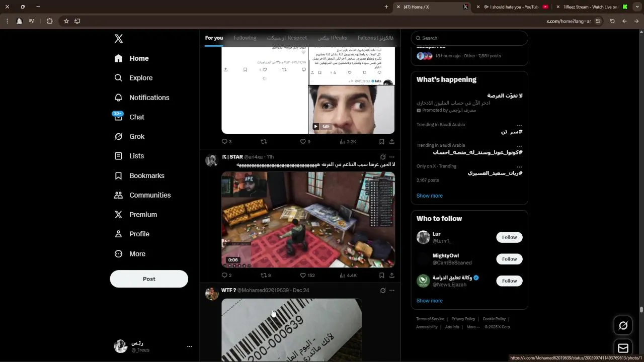Show more trends in What's happening
The width and height of the screenshot is (644, 362).
coord(430,196)
